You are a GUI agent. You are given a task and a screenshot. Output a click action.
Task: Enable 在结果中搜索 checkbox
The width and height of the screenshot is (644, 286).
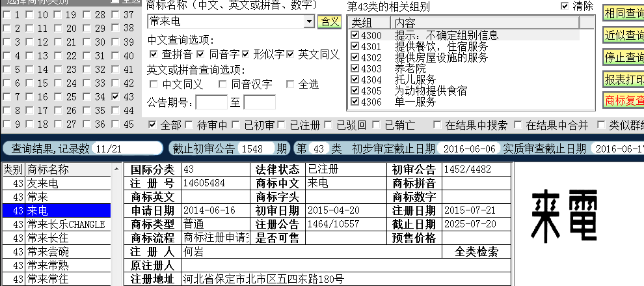click(437, 124)
